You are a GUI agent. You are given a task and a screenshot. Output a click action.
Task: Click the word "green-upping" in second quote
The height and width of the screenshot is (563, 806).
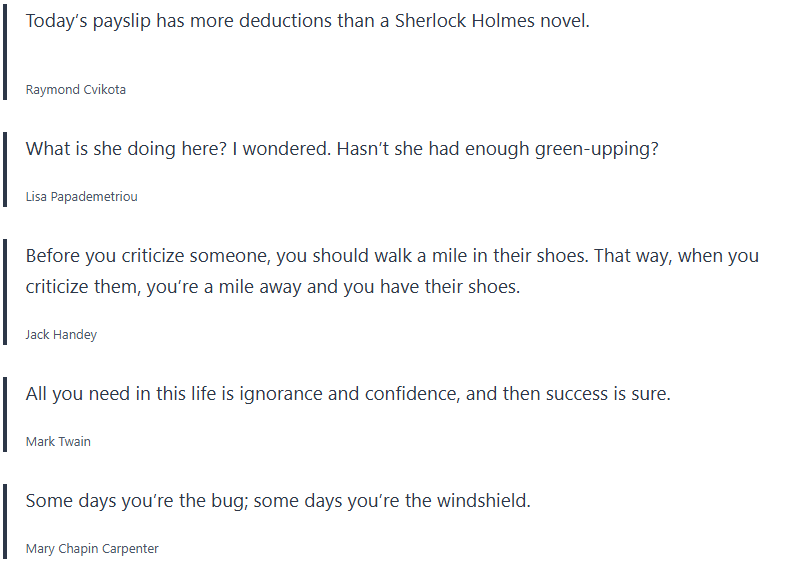tap(597, 149)
